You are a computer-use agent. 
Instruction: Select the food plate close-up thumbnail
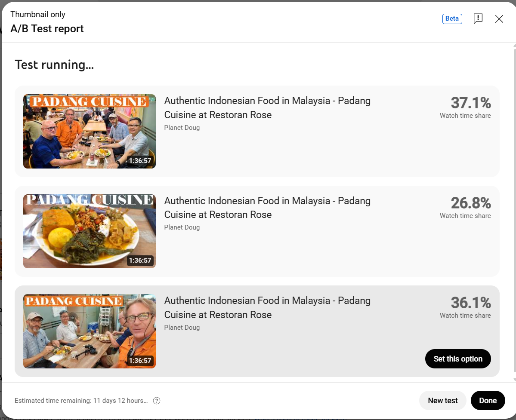pyautogui.click(x=90, y=231)
